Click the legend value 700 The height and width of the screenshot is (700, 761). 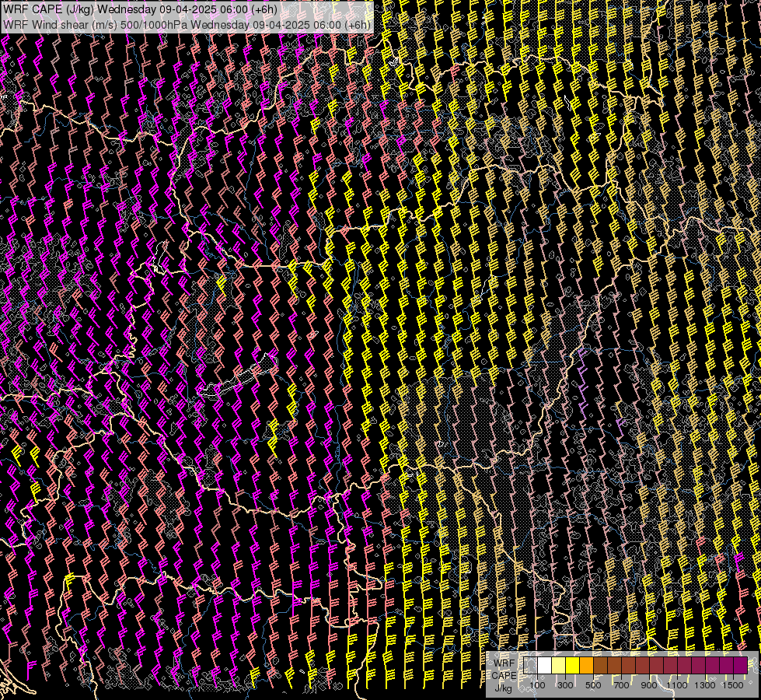[x=621, y=685]
